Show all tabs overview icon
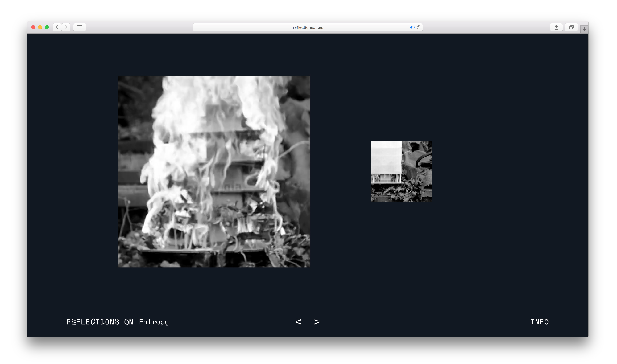Viewport: 617px width, 364px height. (571, 27)
